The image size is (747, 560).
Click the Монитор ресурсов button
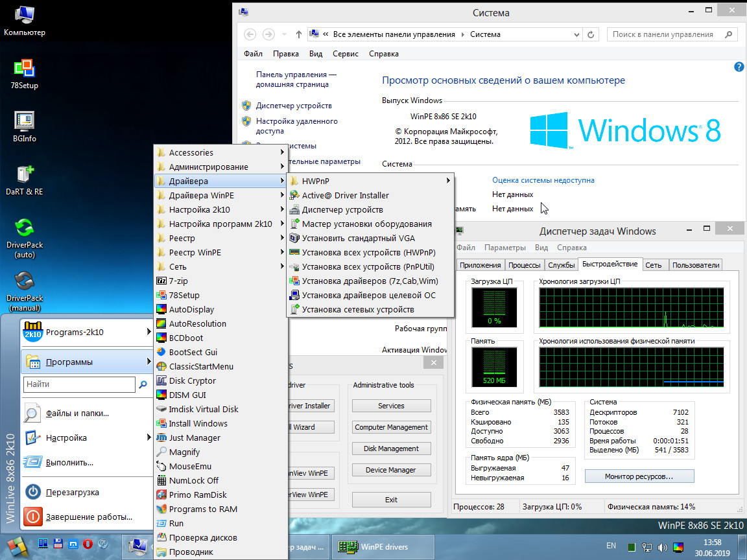click(639, 476)
